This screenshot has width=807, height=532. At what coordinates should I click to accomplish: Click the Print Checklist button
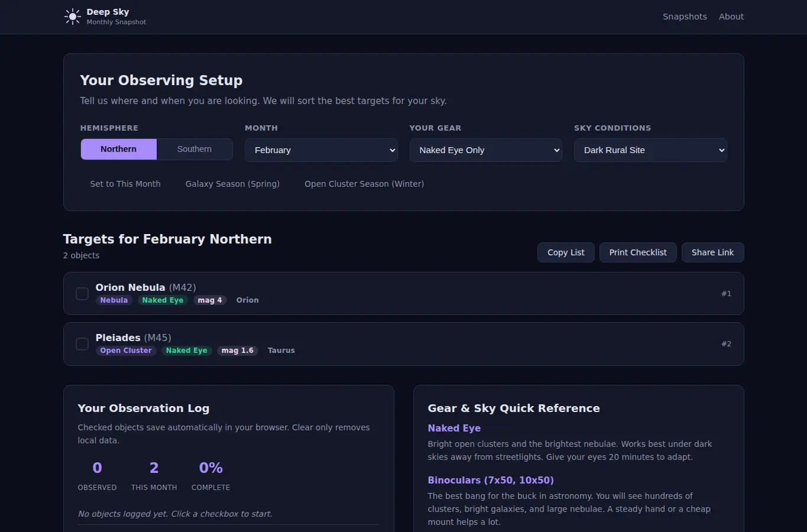click(638, 252)
